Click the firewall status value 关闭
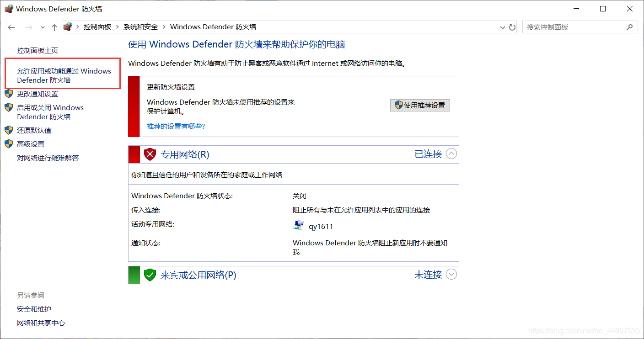 [300, 196]
